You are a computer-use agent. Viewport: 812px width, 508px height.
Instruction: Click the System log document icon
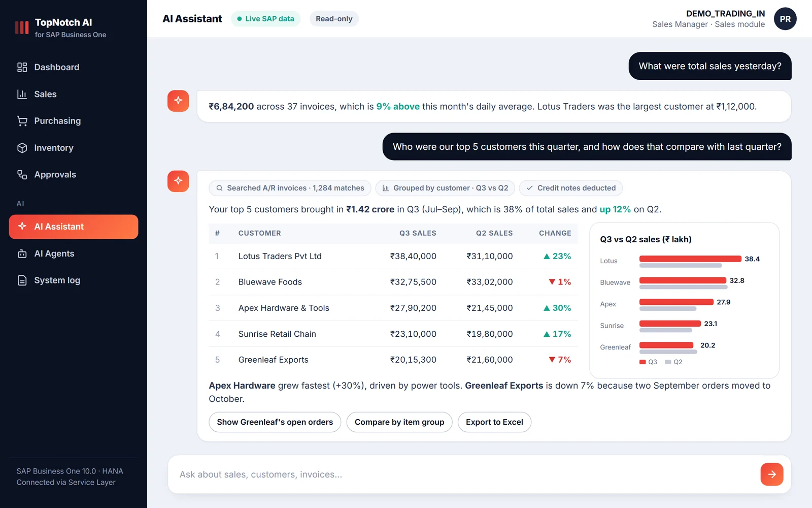22,280
